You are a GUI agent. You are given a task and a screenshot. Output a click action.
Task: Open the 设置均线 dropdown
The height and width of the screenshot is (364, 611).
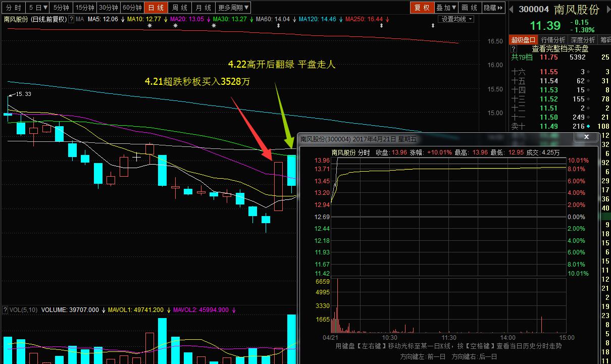tap(456, 19)
